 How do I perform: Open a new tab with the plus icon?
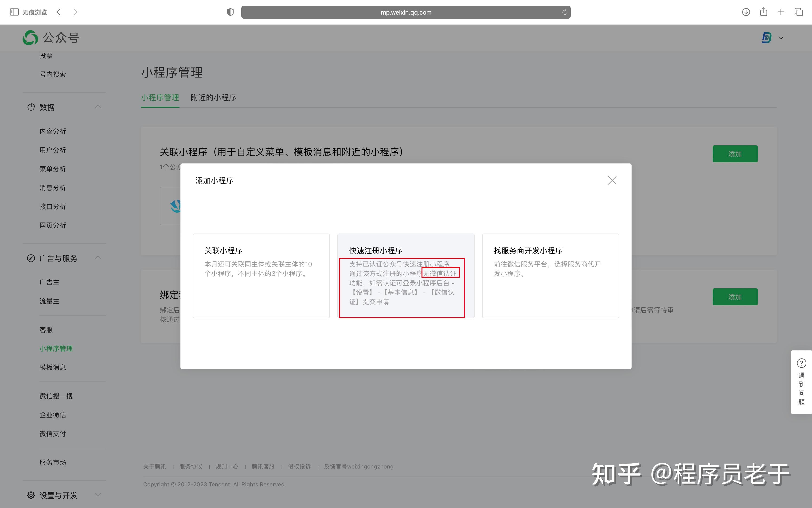(x=781, y=12)
